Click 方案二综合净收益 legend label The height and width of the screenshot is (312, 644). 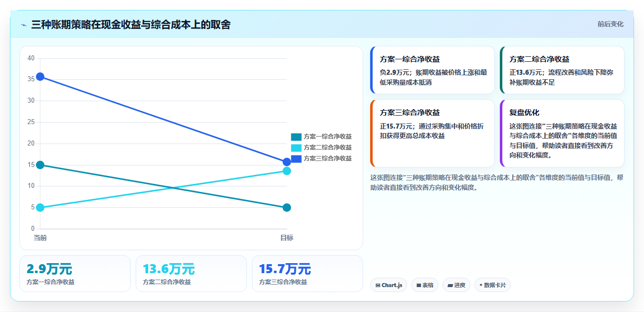point(328,148)
